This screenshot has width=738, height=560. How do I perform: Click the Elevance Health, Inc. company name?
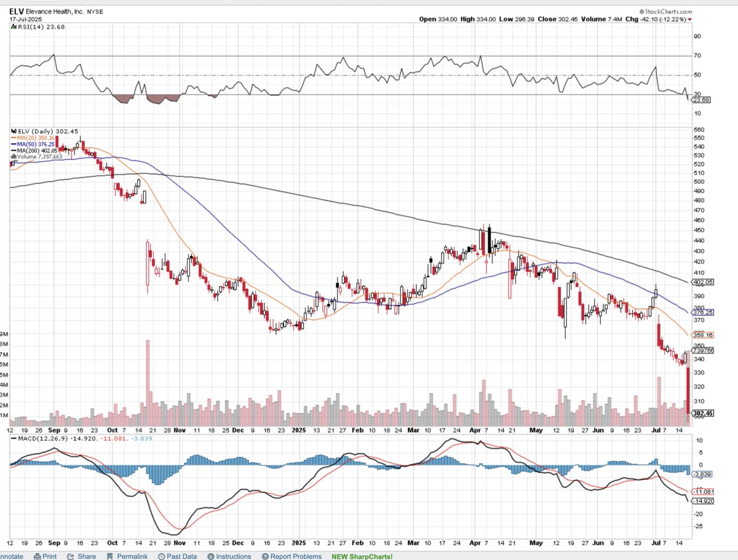(x=55, y=12)
